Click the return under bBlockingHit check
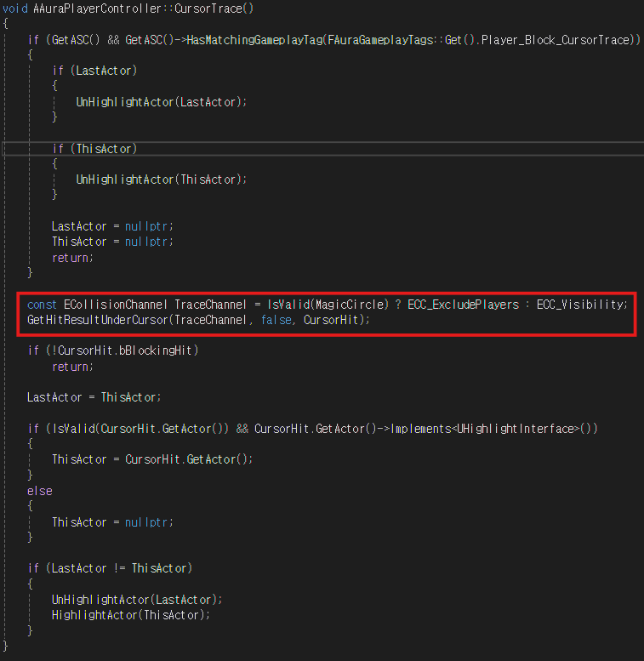 72,367
